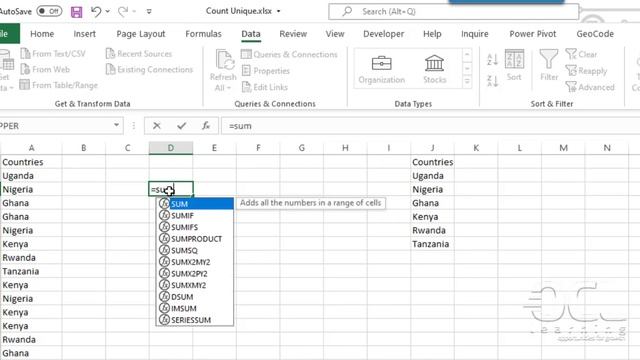Open the Sort dialog button
Screen dimensions: 640x360
514,65
